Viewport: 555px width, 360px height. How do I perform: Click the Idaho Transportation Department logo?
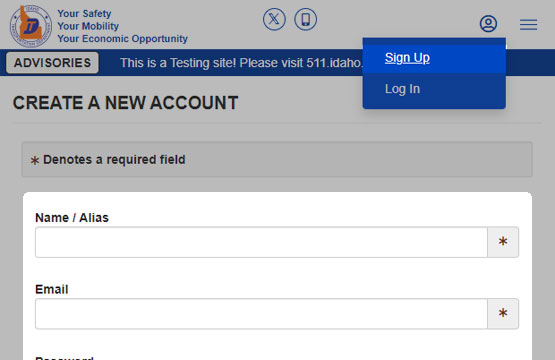pos(31,26)
